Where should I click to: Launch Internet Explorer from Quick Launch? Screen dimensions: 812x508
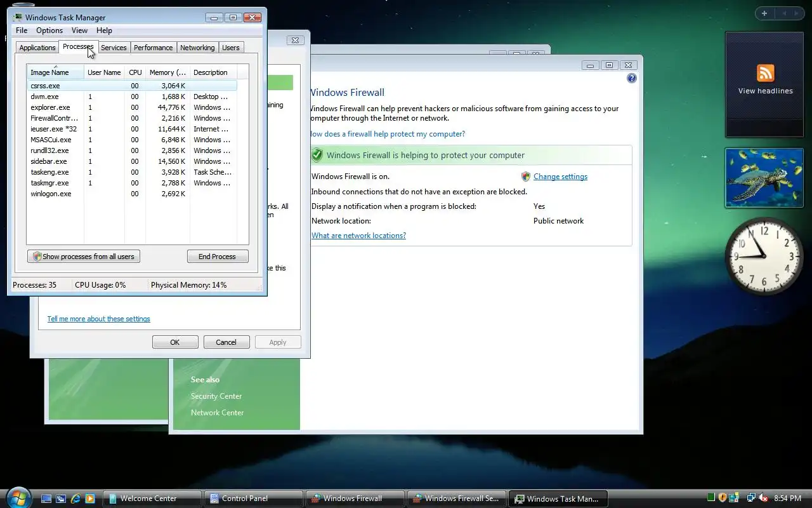pos(76,498)
